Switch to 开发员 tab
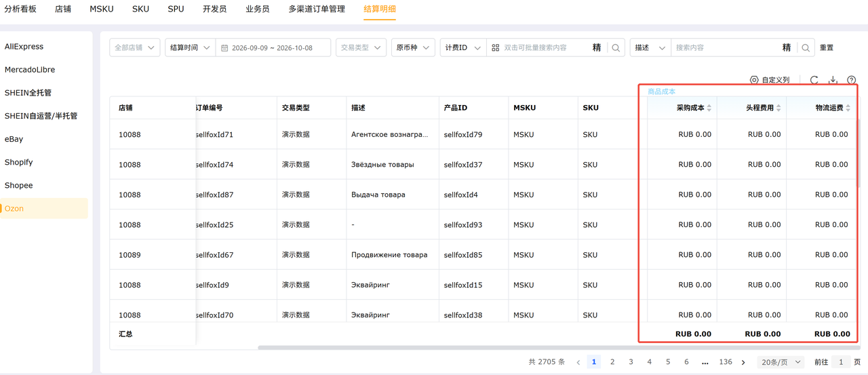868x375 pixels. tap(214, 9)
